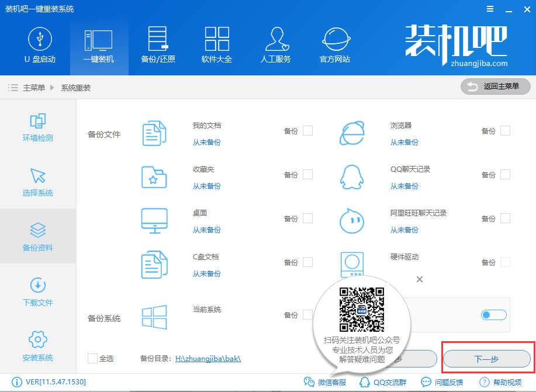Select the 备份资料 sidebar step

tap(38, 237)
